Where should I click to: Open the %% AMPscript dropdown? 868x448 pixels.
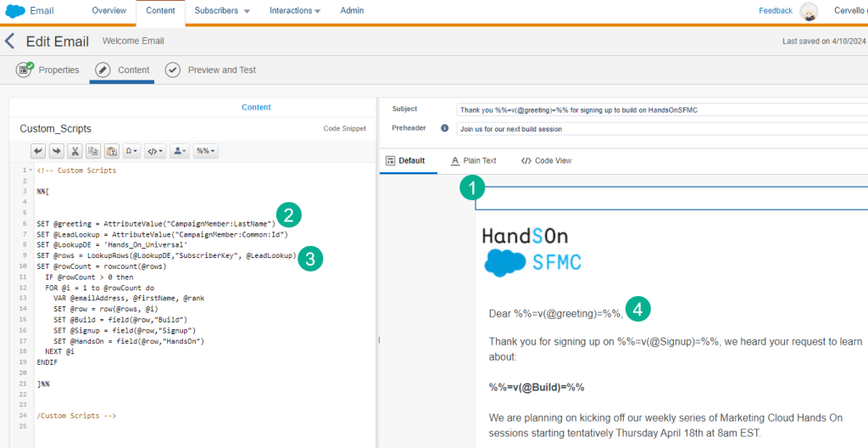205,151
